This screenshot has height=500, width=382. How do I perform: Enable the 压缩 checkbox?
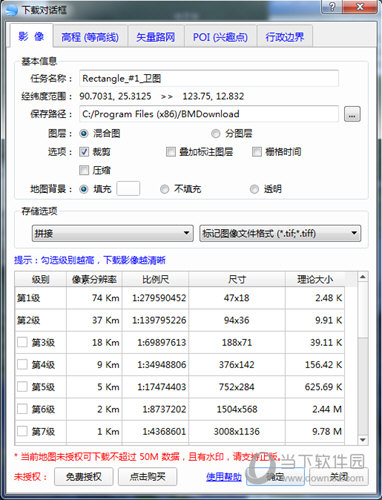84,170
